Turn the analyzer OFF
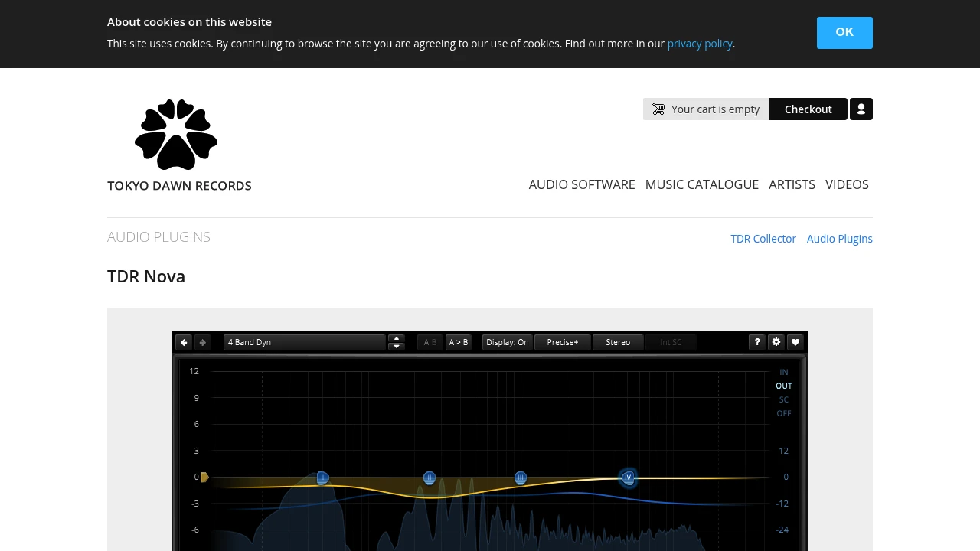Image resolution: width=980 pixels, height=551 pixels. click(x=784, y=413)
